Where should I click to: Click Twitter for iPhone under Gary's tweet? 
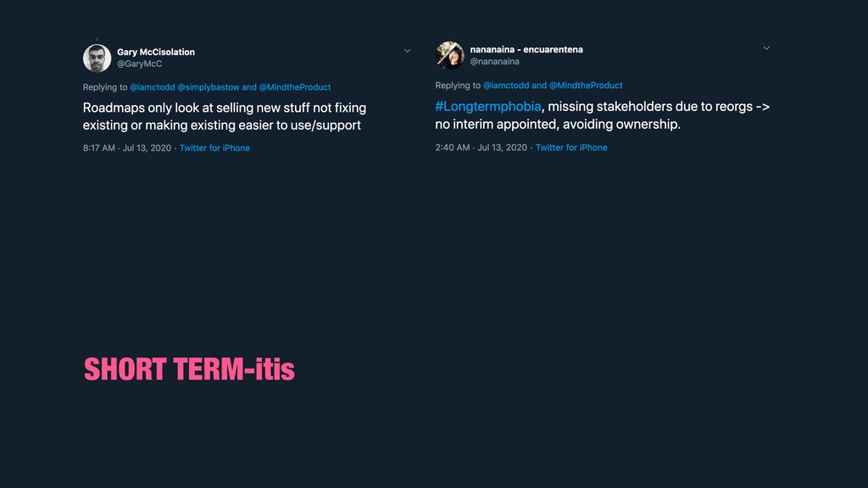click(214, 148)
